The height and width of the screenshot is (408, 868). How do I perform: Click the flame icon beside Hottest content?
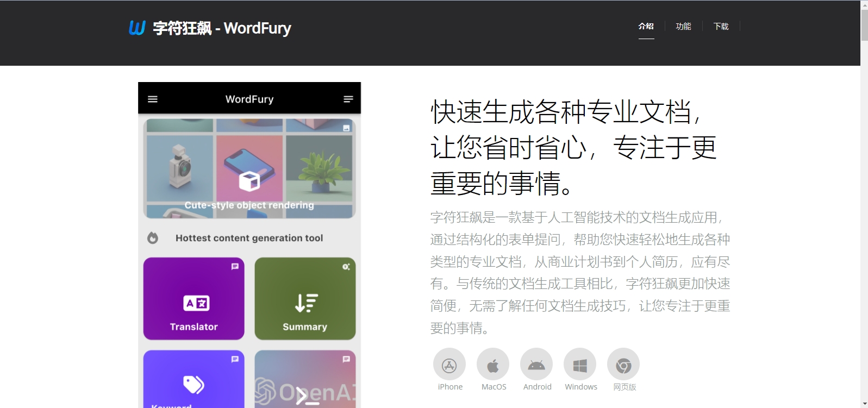[x=153, y=238]
